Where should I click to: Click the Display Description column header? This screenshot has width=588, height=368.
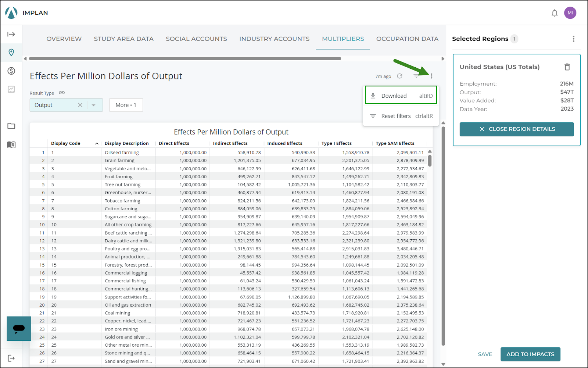[126, 143]
